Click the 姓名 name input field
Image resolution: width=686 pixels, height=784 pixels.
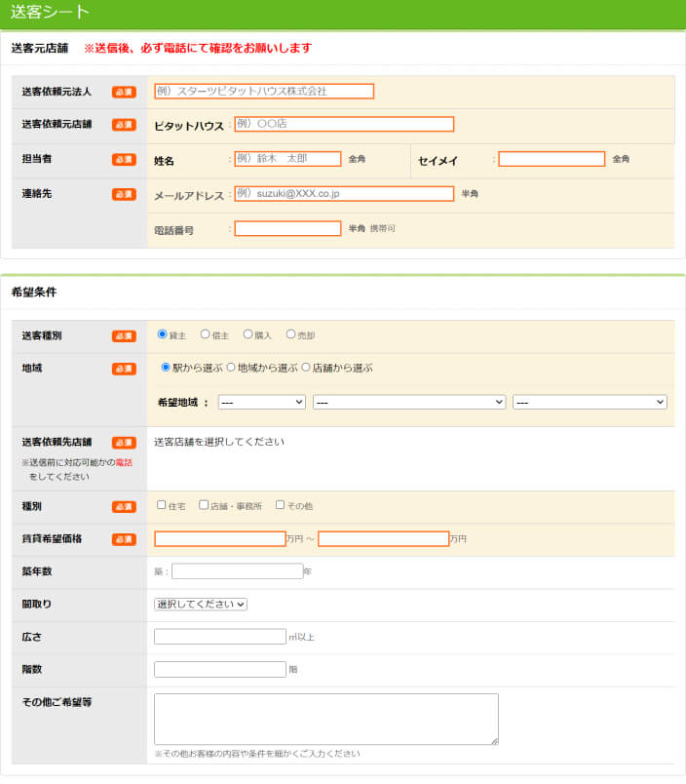click(287, 159)
